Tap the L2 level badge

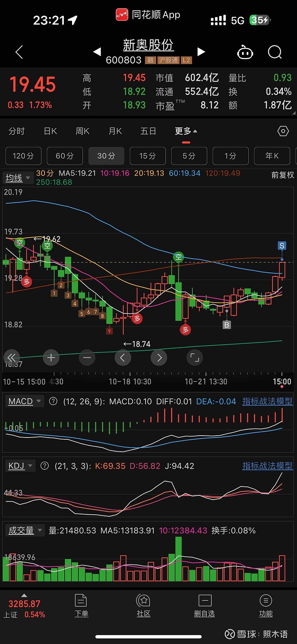tap(186, 60)
